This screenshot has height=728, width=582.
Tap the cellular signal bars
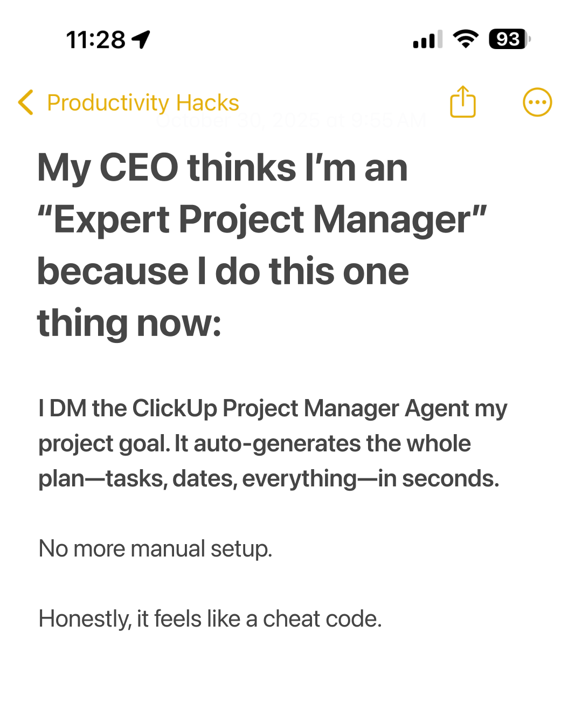coord(428,39)
